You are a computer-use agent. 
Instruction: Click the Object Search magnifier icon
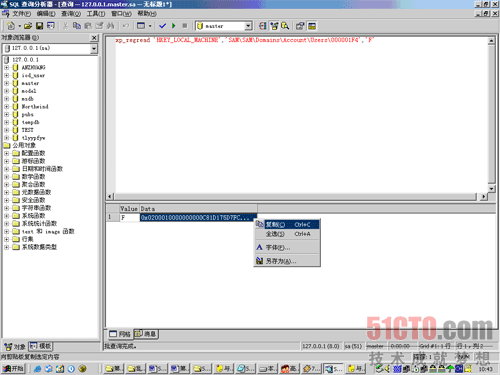285,26
